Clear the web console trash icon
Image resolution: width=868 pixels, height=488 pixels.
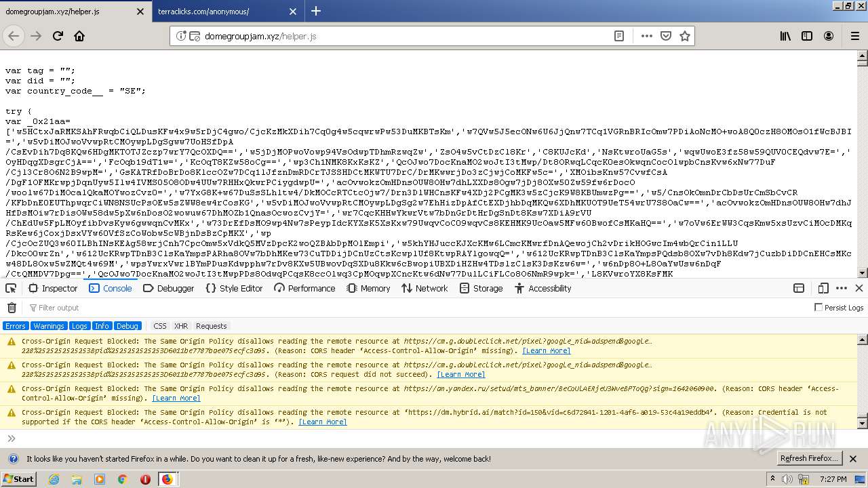point(12,308)
